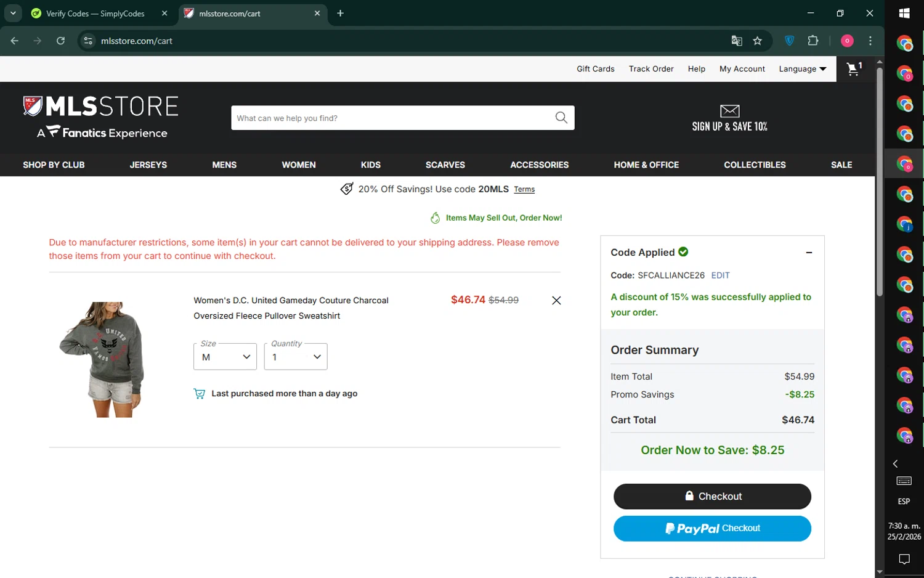This screenshot has height=578, width=924.
Task: Click the black Checkout button
Action: click(x=712, y=497)
